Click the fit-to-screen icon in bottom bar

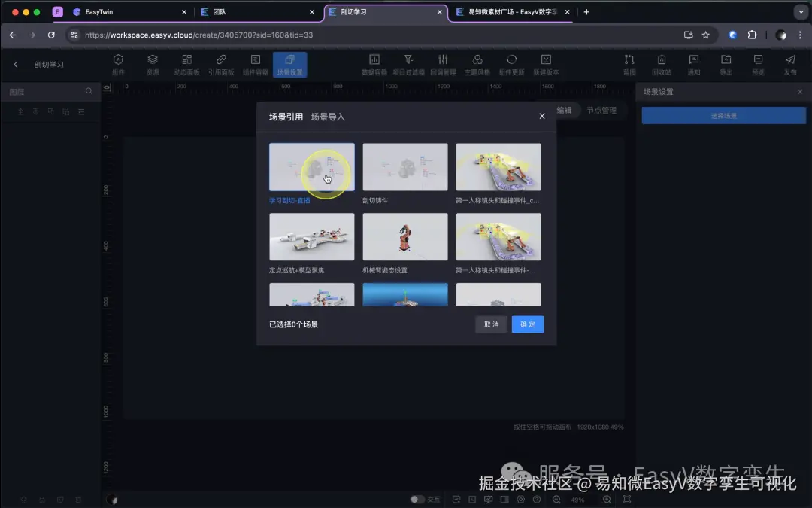(626, 499)
